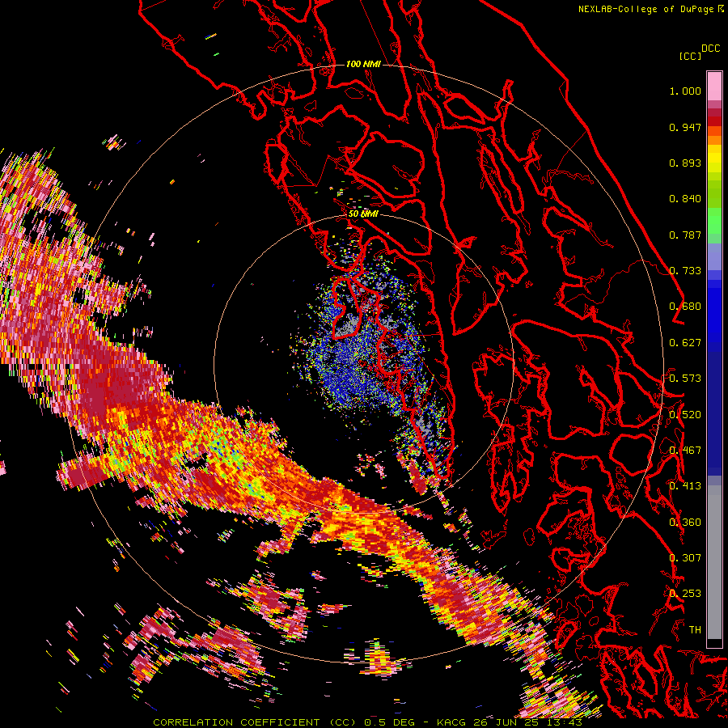Click the DCC label above color bar

[x=711, y=49]
